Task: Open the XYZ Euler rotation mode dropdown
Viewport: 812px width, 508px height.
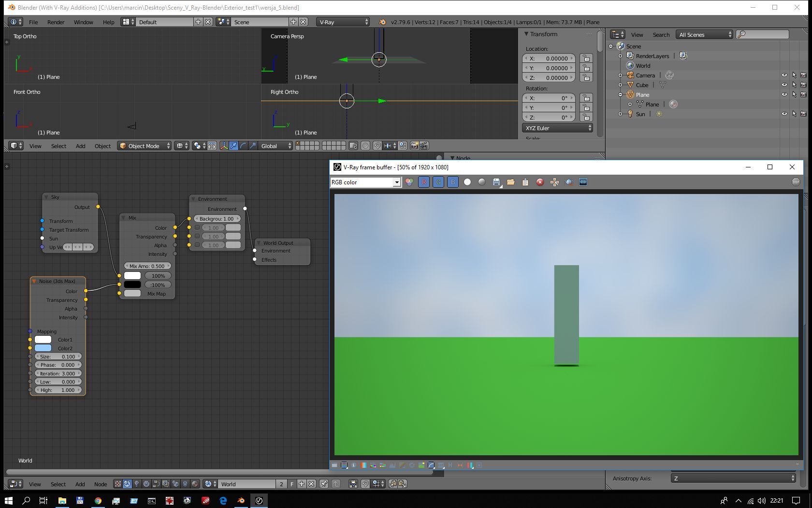Action: click(558, 128)
